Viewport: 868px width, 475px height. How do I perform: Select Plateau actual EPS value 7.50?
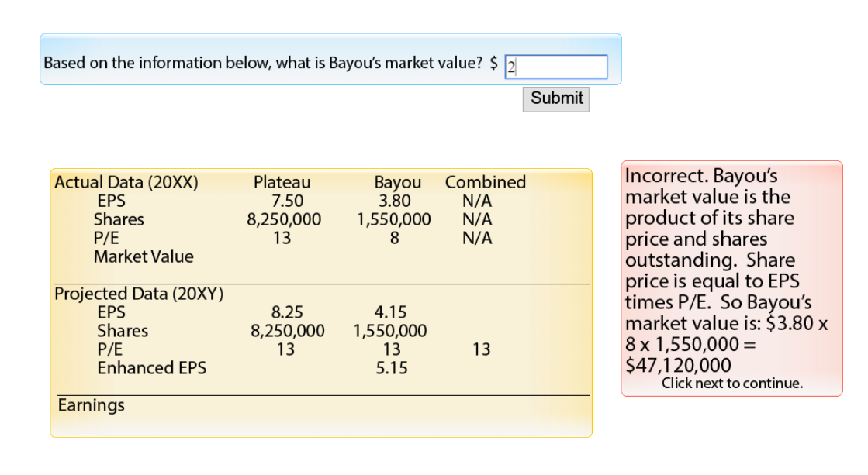click(x=287, y=201)
